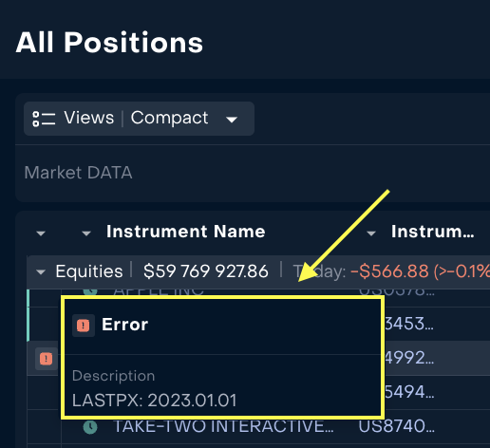Click the LASTPX: 2023.01.01 error description

click(155, 401)
